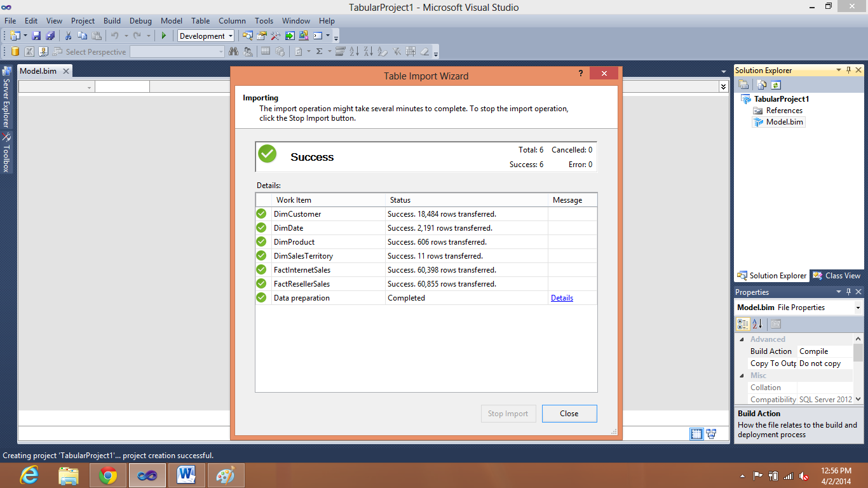Viewport: 868px width, 488px height.
Task: Select the FactResellerSales work item row
Action: pyautogui.click(x=426, y=284)
